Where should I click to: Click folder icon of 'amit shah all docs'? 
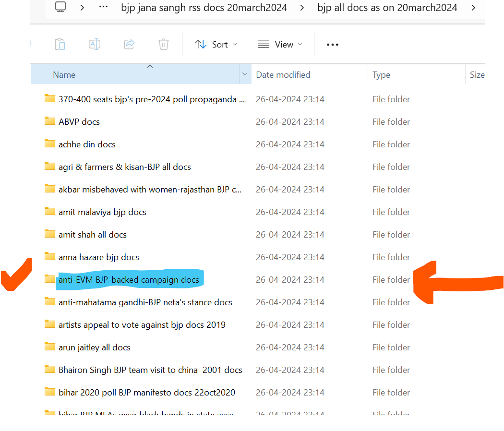pos(50,234)
